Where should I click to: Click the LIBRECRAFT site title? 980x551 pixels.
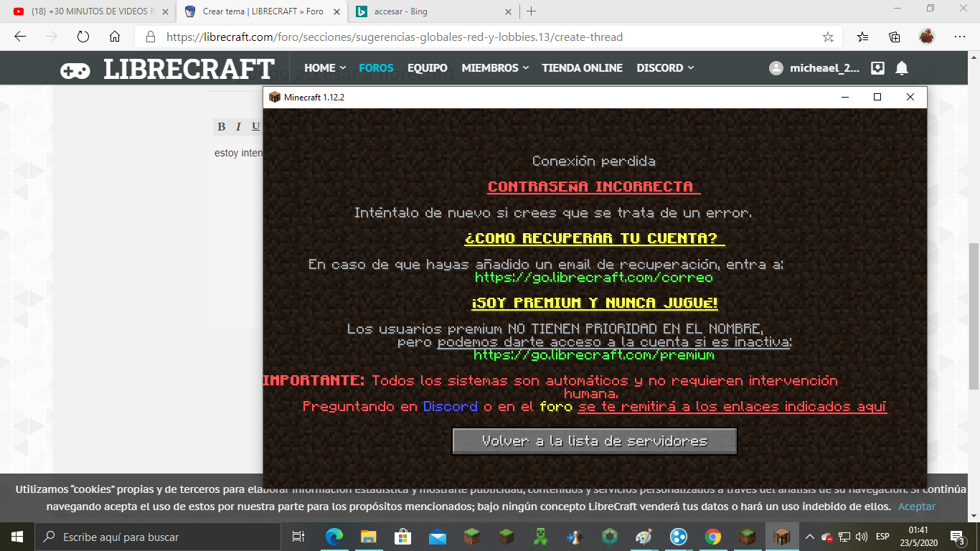189,70
